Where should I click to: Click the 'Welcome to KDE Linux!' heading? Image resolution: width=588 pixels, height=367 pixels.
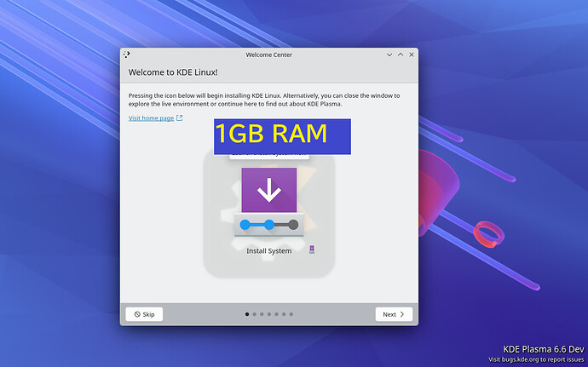173,72
